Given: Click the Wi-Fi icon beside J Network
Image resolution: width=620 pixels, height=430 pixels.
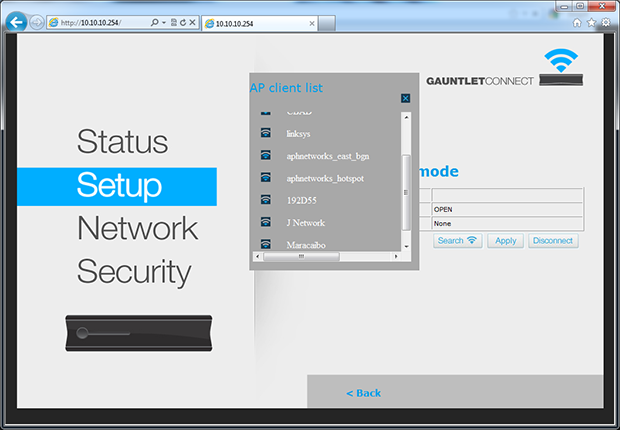Looking at the screenshot, I should (266, 222).
